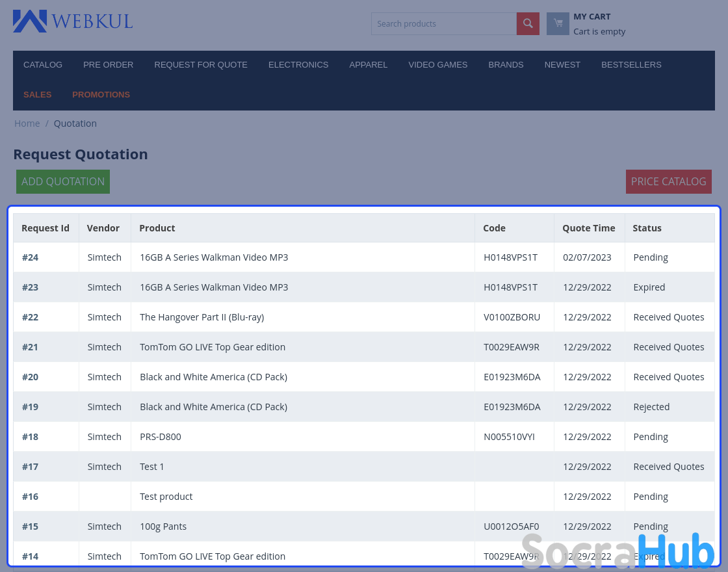Open quotation request #24

tap(30, 257)
